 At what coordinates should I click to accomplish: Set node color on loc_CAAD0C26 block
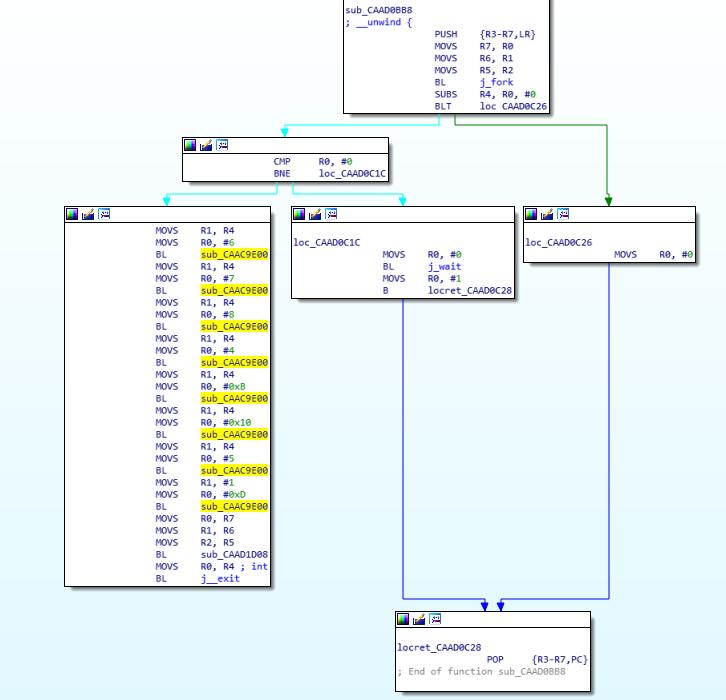click(531, 214)
